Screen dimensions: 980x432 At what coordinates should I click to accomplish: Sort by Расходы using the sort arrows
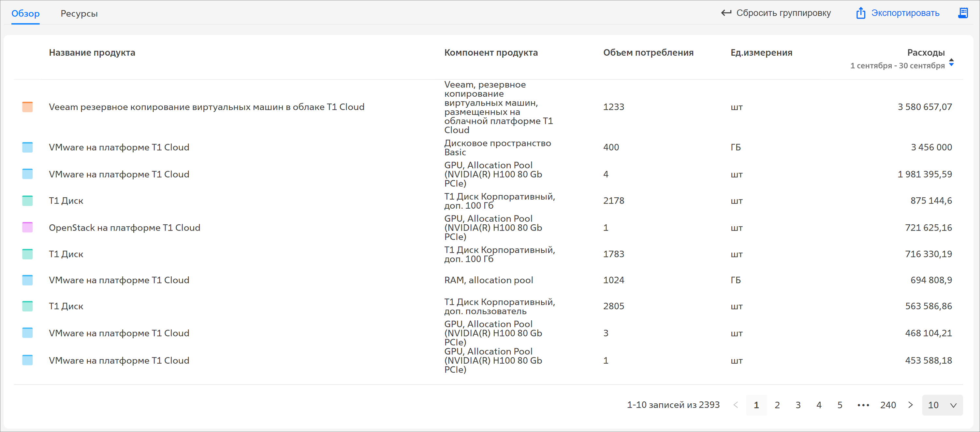[951, 62]
